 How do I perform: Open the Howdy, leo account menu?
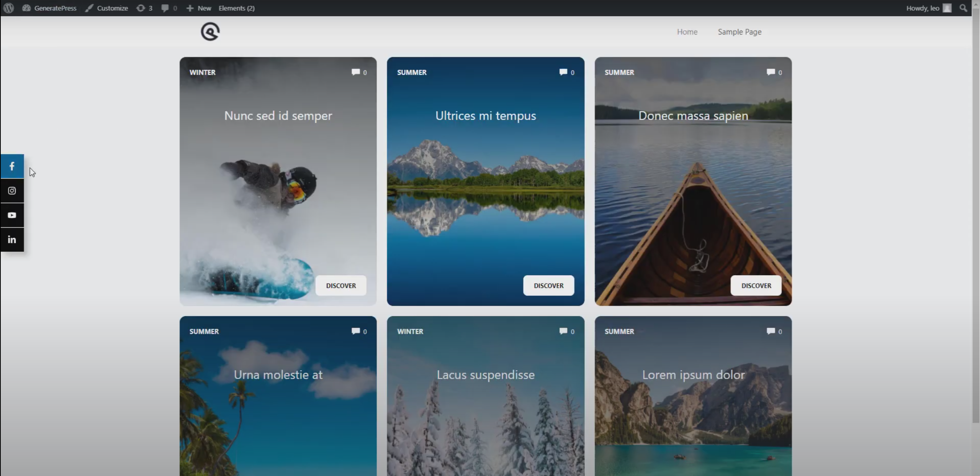pyautogui.click(x=928, y=8)
